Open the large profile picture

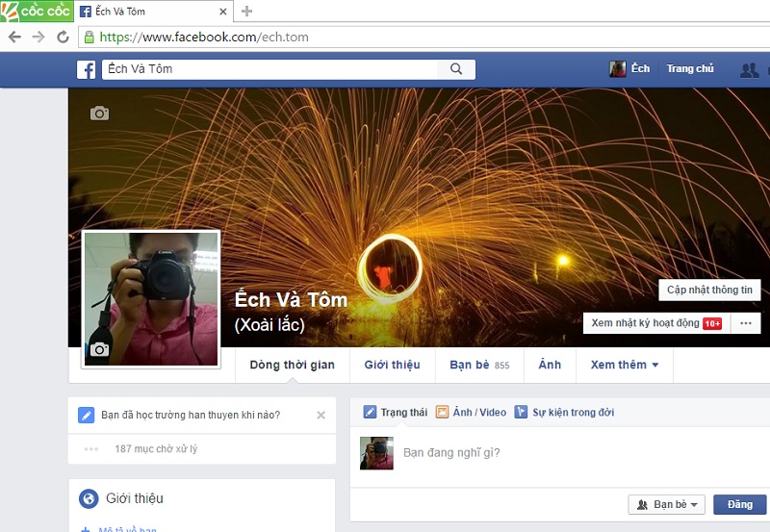[x=151, y=299]
